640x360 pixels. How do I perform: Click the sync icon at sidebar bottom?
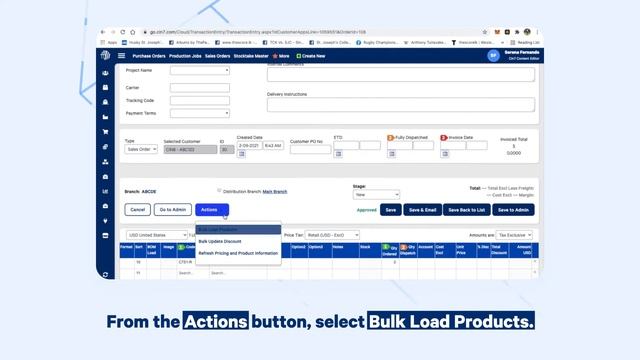[105, 275]
